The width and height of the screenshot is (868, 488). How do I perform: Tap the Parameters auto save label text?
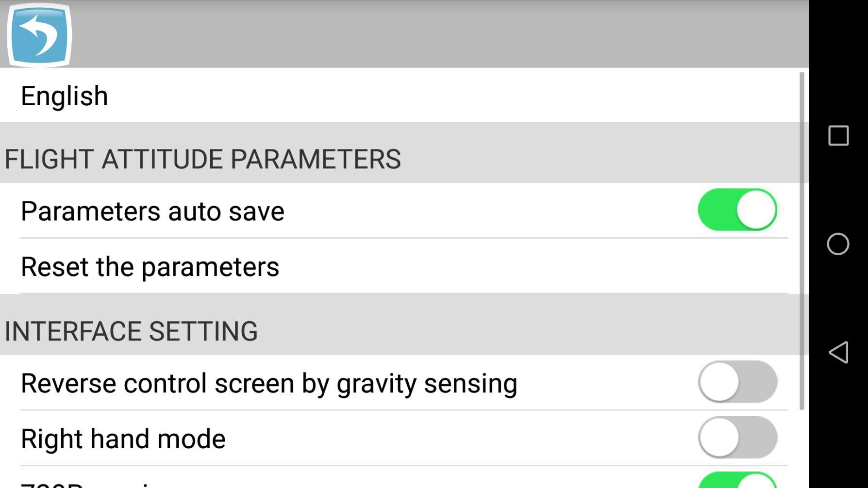click(152, 211)
